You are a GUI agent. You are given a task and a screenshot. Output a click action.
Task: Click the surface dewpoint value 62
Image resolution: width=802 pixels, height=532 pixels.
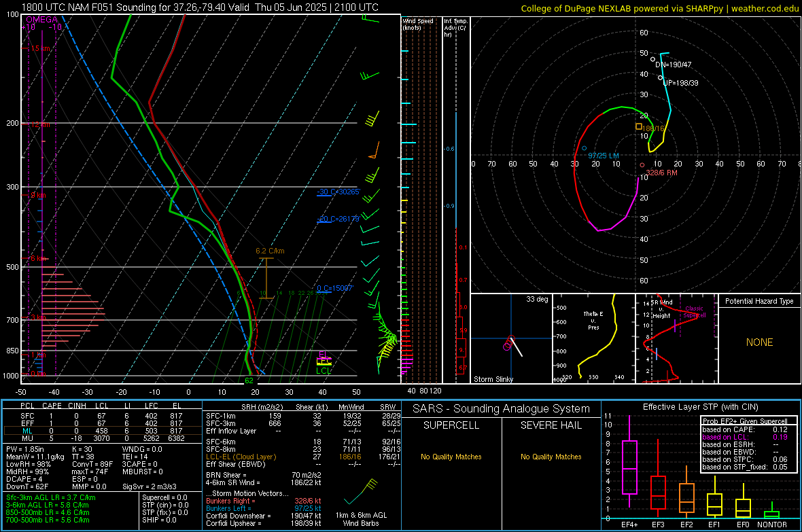(249, 380)
